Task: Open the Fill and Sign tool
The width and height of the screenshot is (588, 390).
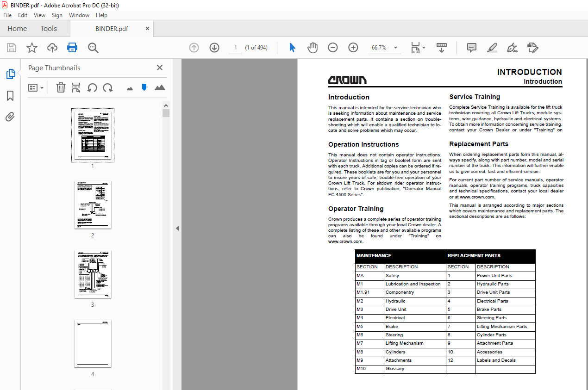Action: (512, 48)
